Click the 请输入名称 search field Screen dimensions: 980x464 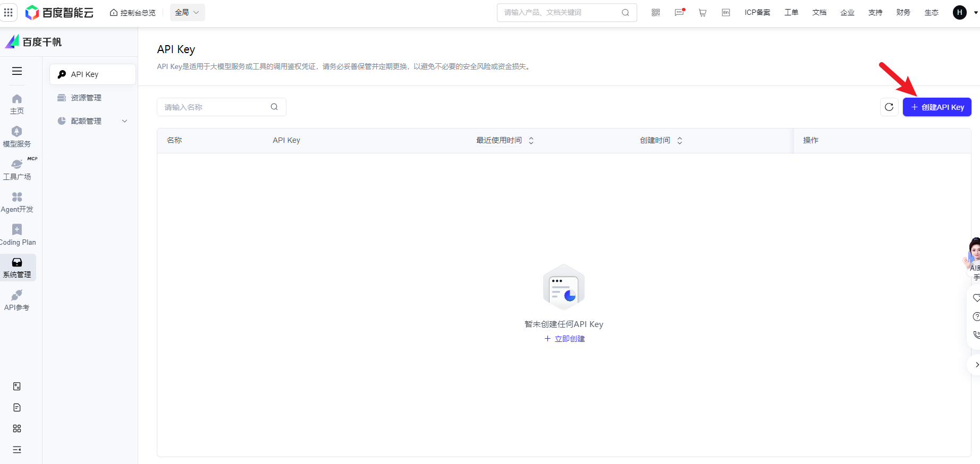[215, 107]
